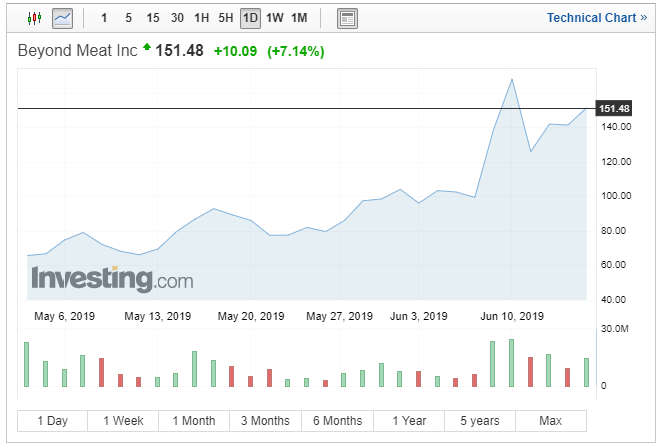Open the news overlay icon
The width and height of the screenshot is (662, 445).
point(347,19)
